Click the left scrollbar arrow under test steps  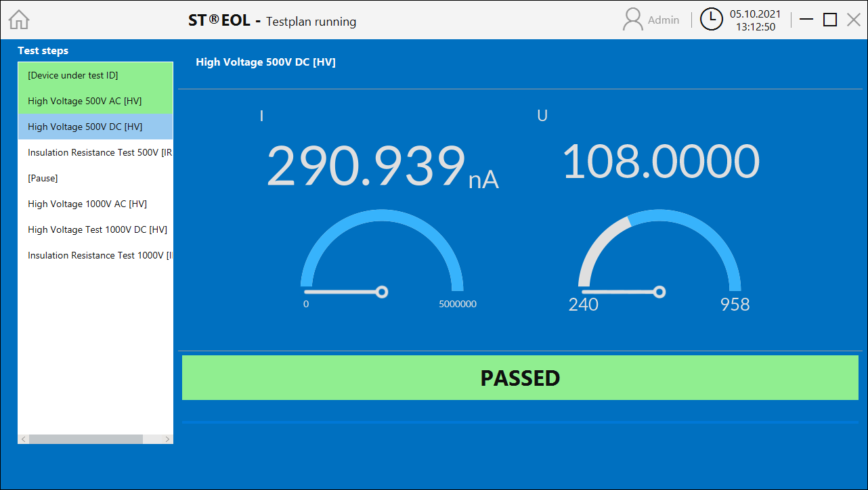[x=23, y=439]
